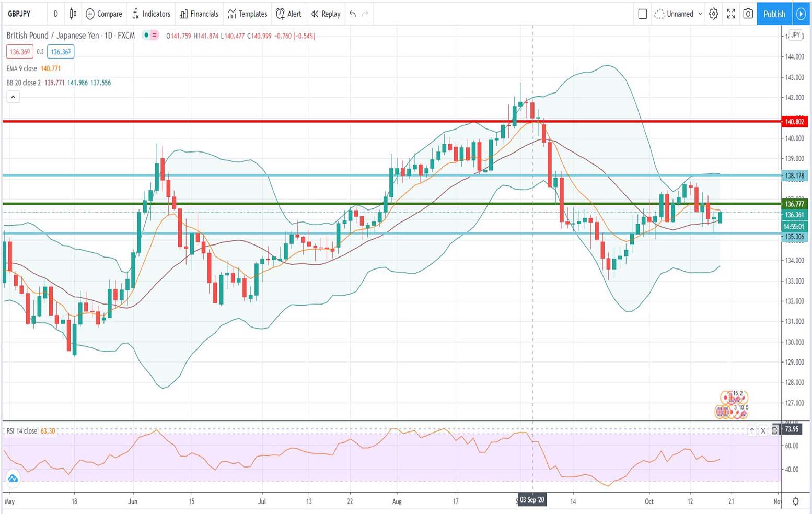Open the Indicators list via fx icon

[151, 14]
